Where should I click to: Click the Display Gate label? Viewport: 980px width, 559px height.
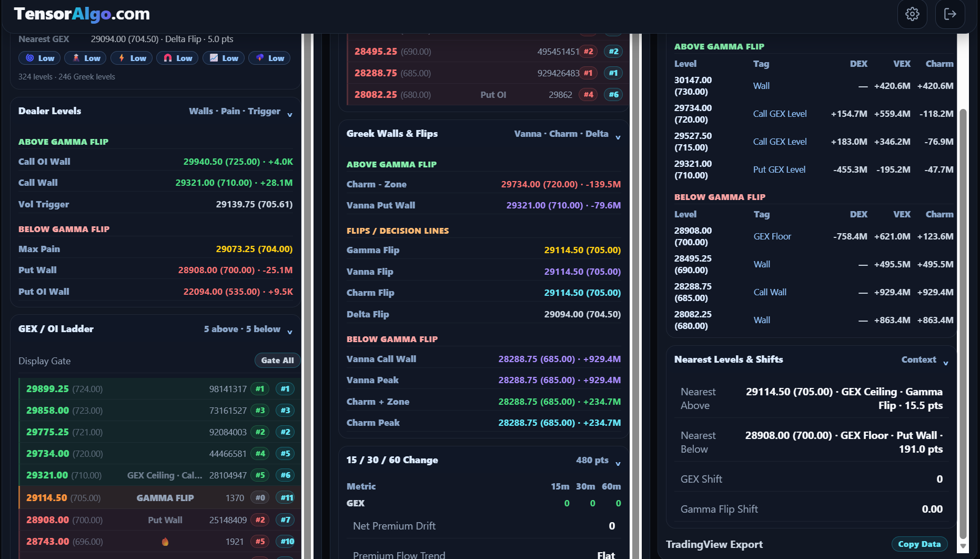pos(44,361)
